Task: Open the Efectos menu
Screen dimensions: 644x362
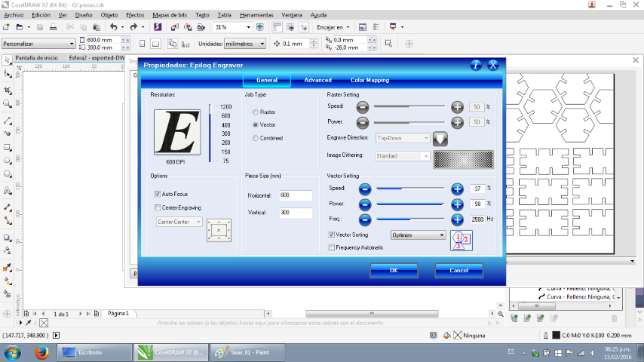Action: tap(135, 15)
